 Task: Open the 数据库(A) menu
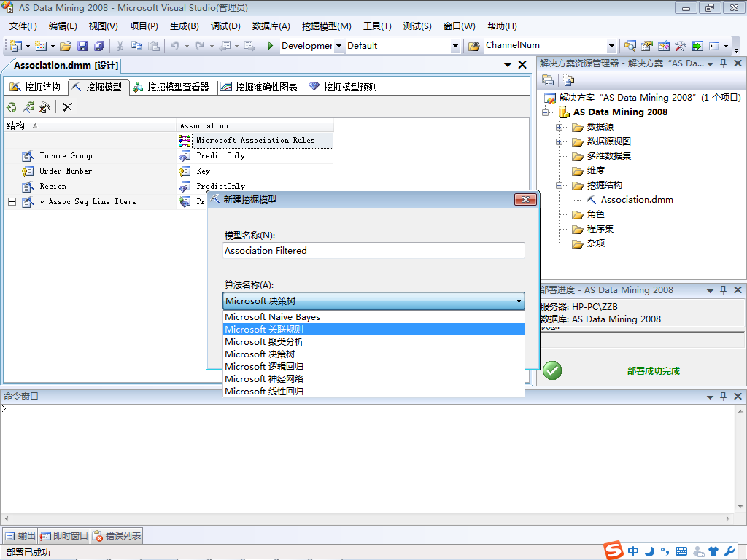click(x=271, y=26)
